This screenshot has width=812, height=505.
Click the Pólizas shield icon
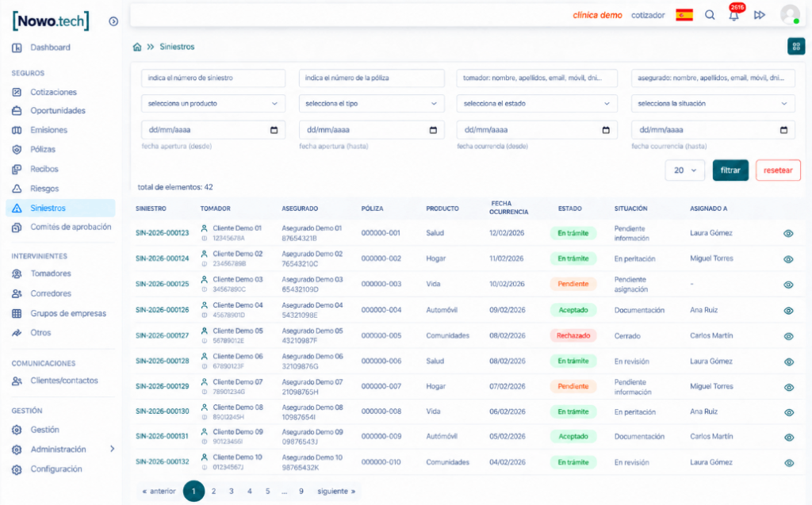coord(17,149)
